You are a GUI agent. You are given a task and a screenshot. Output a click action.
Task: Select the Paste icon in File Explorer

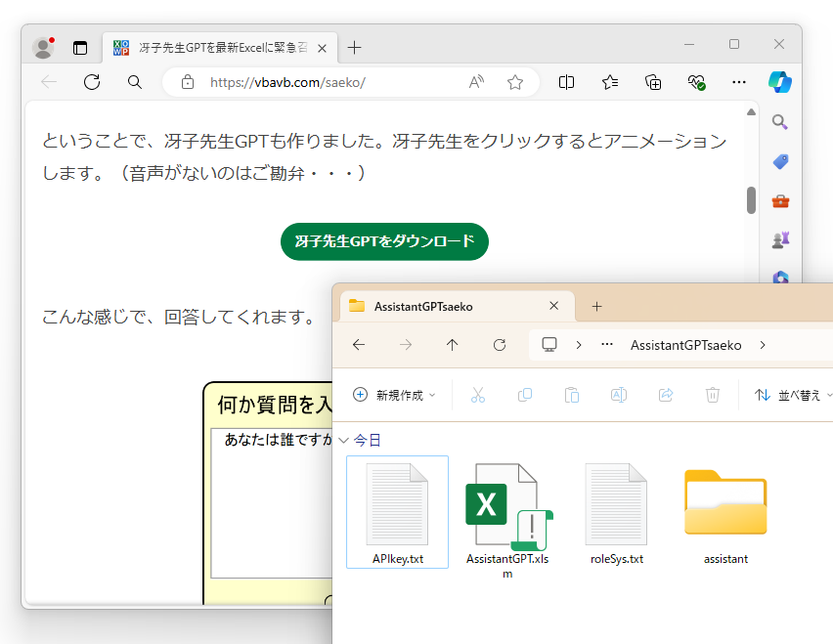pyautogui.click(x=571, y=395)
